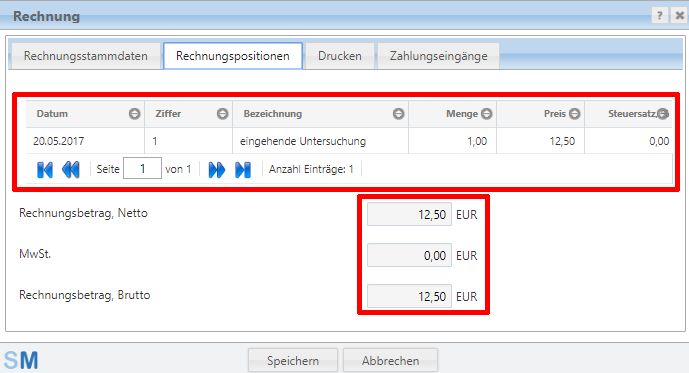689x373 pixels.
Task: Click the 'Anzahl Einträge: 1' text
Action: pyautogui.click(x=311, y=169)
